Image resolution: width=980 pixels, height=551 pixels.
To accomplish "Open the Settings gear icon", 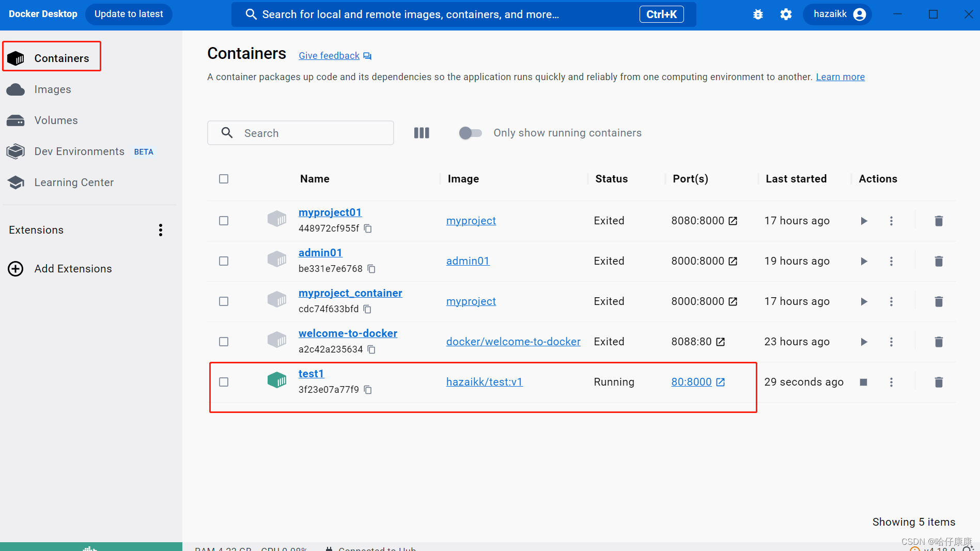I will pos(786,14).
